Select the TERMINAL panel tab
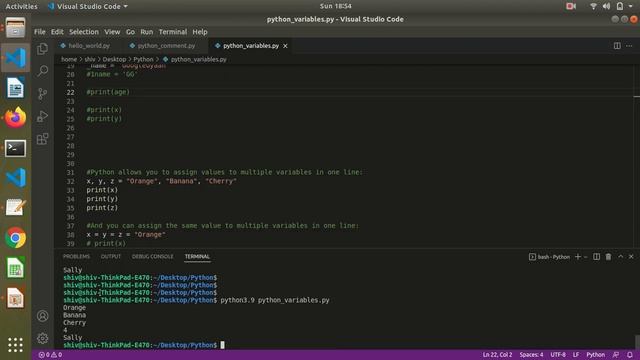Viewport: 640px width, 360px height. tap(197, 257)
